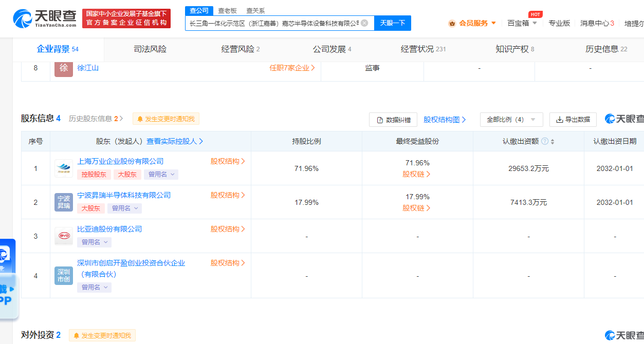Viewport: 644px width, 344px height.
Task: Click the TianYanCha logo at top left
Action: coord(44,18)
